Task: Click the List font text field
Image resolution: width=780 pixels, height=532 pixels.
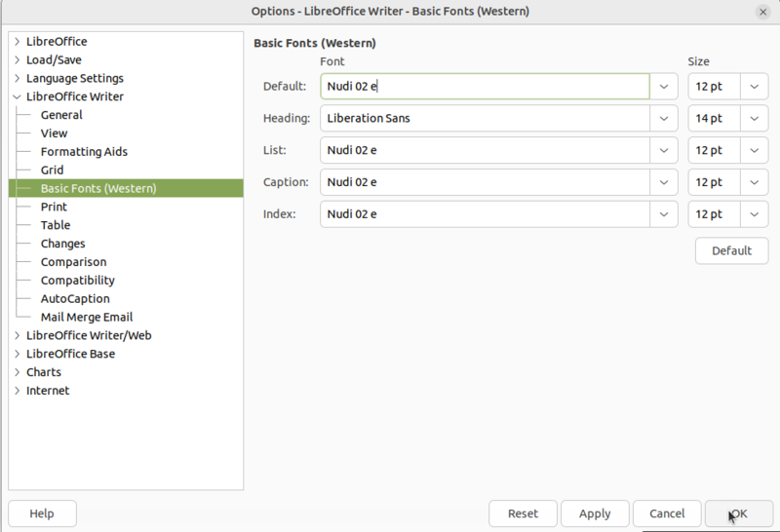Action: pyautogui.click(x=485, y=150)
